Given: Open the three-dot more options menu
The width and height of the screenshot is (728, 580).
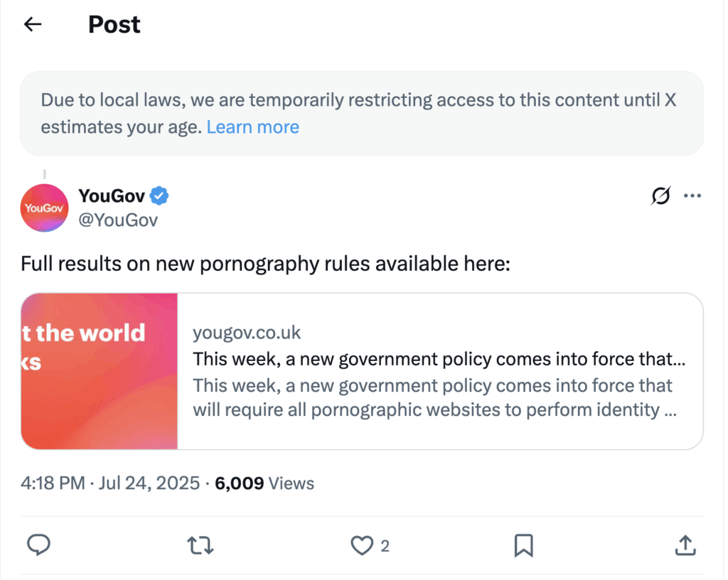Looking at the screenshot, I should 692,195.
